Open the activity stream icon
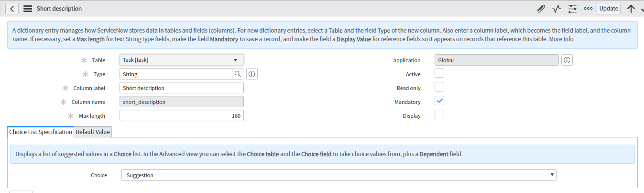 click(557, 9)
